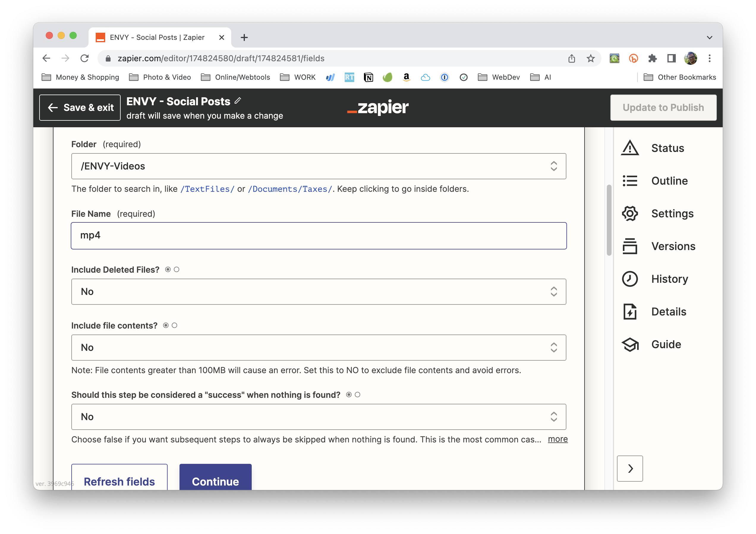This screenshot has height=534, width=756.
Task: Open the Settings gear panel
Action: pyautogui.click(x=658, y=213)
